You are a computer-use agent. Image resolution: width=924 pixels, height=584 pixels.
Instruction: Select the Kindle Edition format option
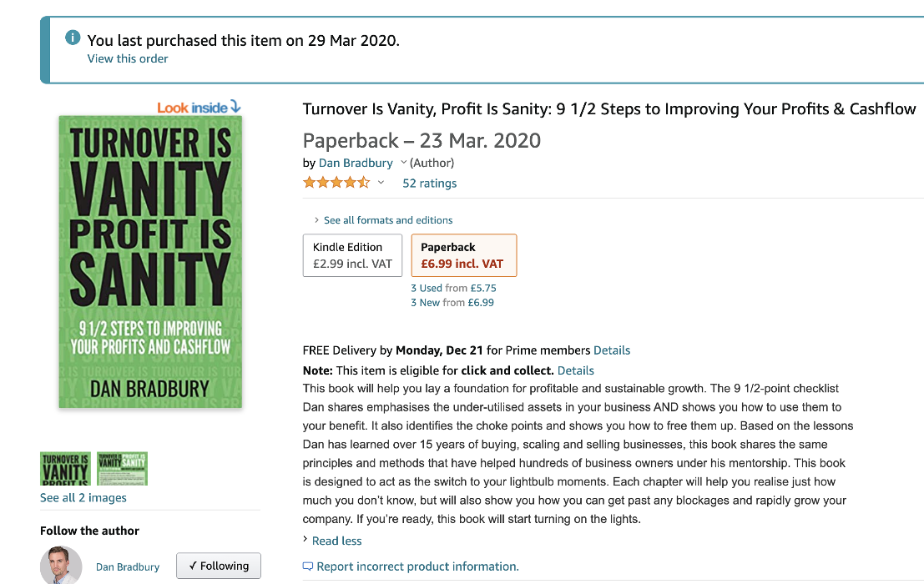(352, 255)
